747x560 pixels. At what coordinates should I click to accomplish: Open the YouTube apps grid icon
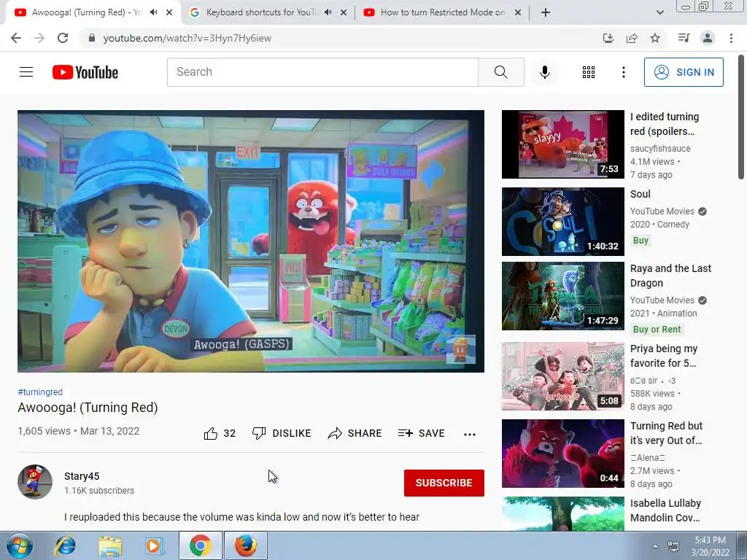589,72
